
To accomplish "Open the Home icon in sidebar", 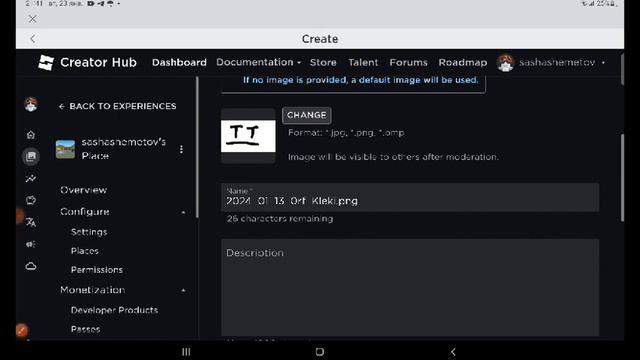I will [x=31, y=135].
